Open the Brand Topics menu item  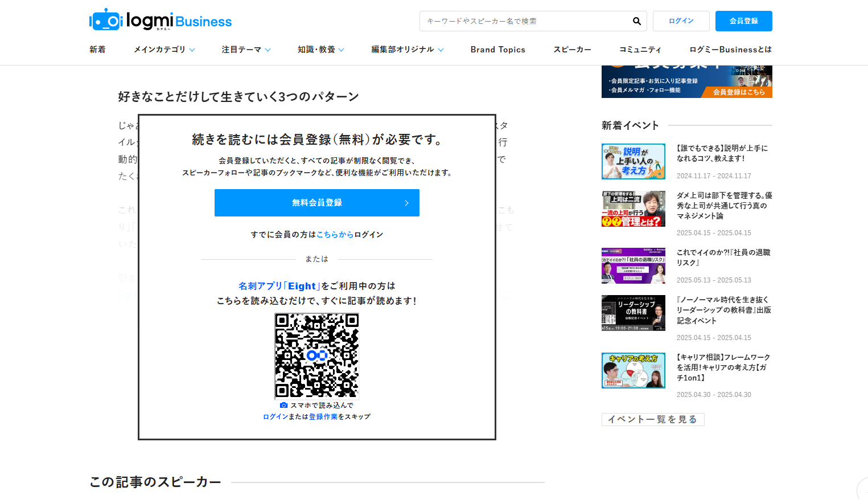[x=498, y=50]
